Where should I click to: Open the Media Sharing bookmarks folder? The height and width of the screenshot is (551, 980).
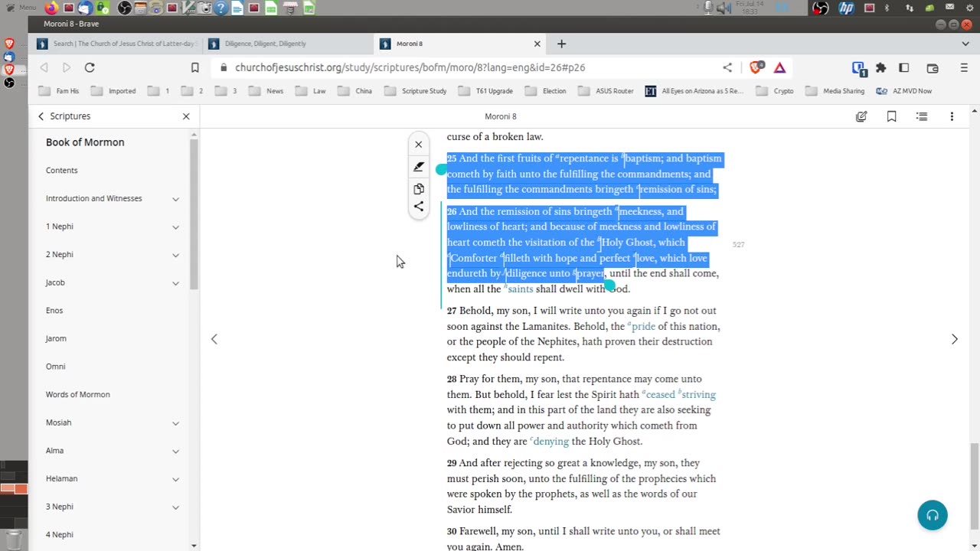[x=835, y=91]
